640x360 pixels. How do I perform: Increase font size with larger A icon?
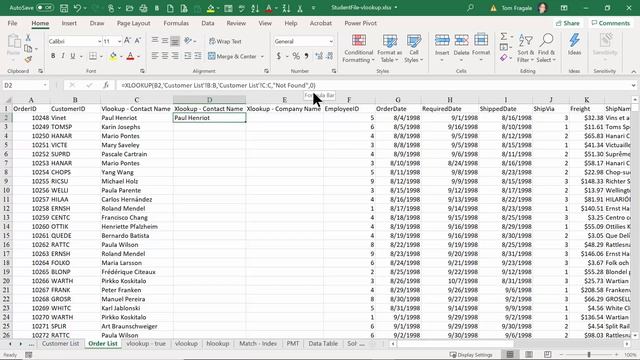127,40
